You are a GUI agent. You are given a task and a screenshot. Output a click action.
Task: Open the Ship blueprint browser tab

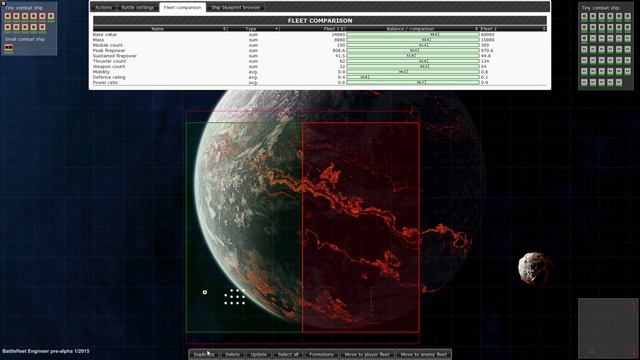point(236,7)
